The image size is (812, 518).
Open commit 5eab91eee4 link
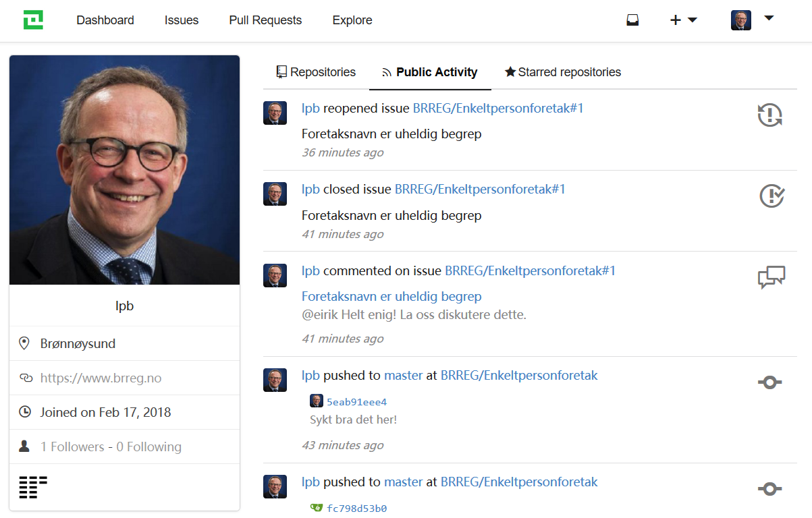coord(357,402)
